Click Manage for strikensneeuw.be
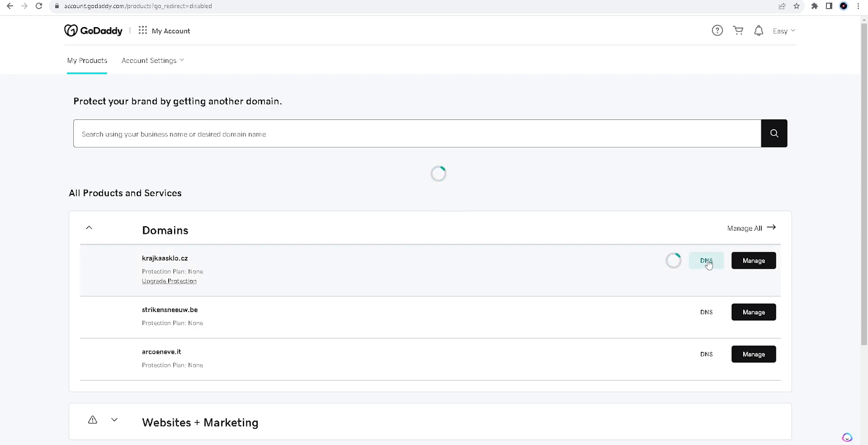Image resolution: width=868 pixels, height=445 pixels. [x=754, y=312]
